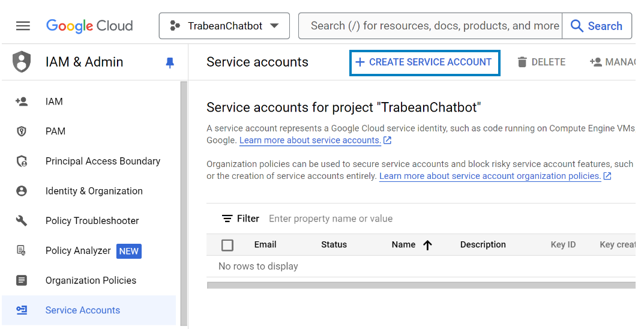Click the Name column ascending sort arrow
This screenshot has height=329, width=644.
point(427,245)
